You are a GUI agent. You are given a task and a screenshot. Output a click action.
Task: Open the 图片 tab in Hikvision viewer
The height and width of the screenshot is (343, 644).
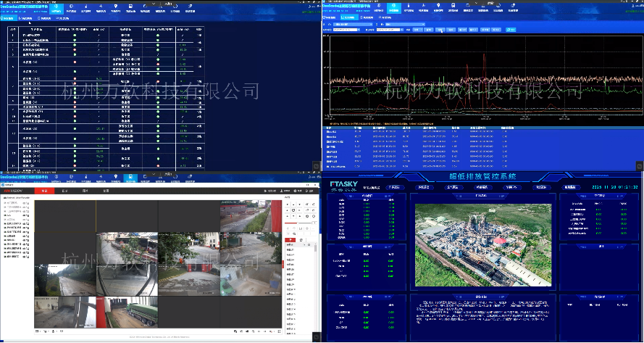click(x=85, y=191)
